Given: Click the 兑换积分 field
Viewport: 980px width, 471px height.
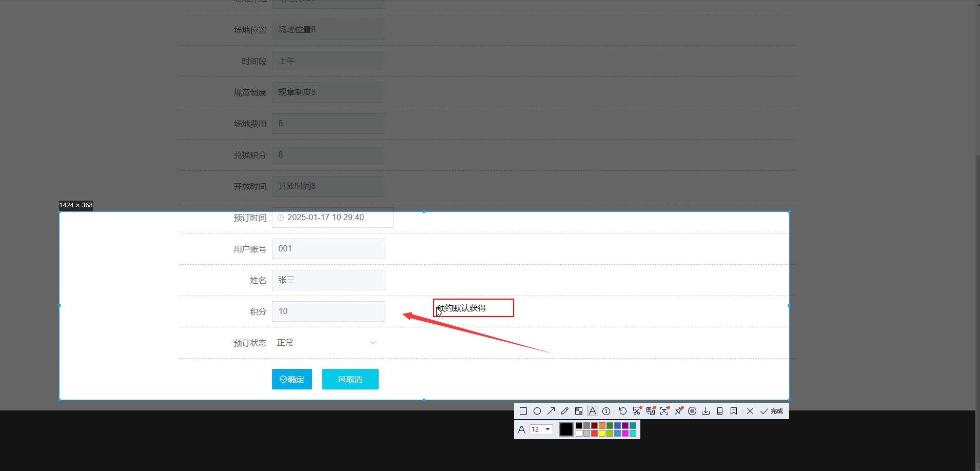Looking at the screenshot, I should coord(328,155).
